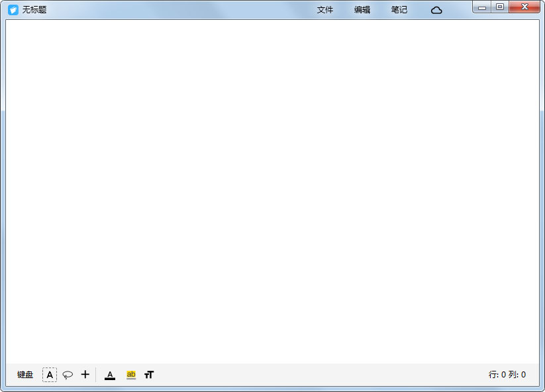Viewport: 545px width, 392px height.
Task: Click the divider between plus and font color
Action: point(96,375)
